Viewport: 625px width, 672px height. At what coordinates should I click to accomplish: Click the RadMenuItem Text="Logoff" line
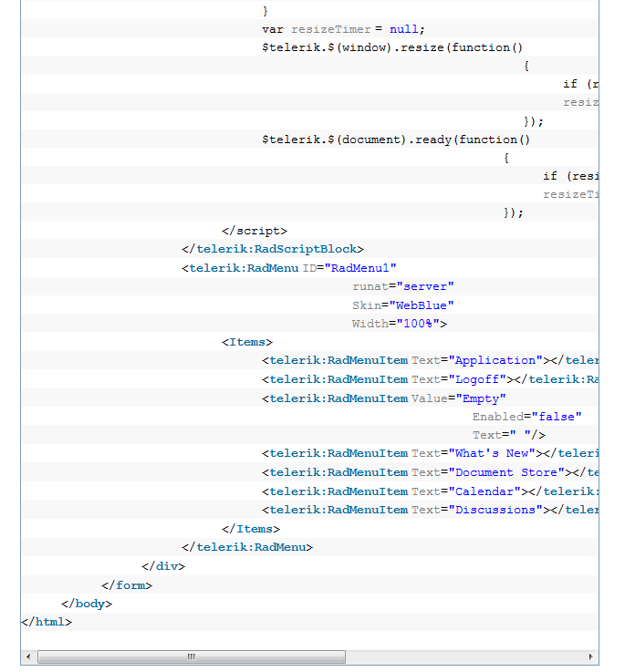point(430,379)
